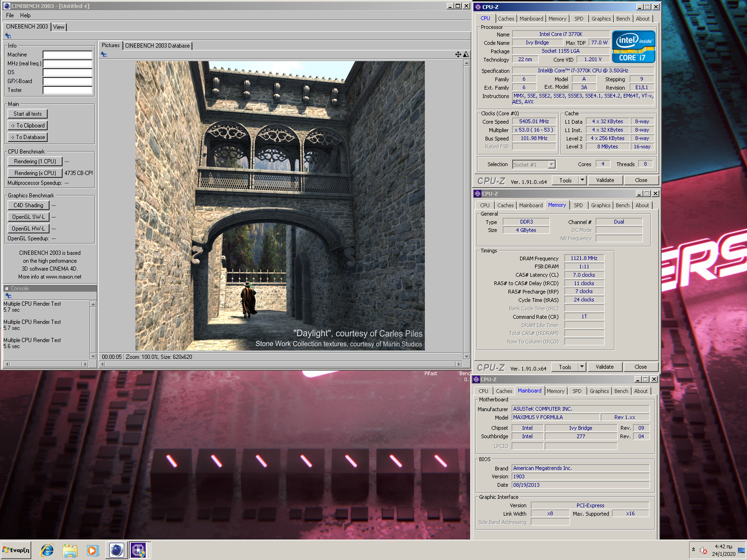Screen dimensions: 747x560
Task: Click the GFX-Board input field
Action: 68,81
